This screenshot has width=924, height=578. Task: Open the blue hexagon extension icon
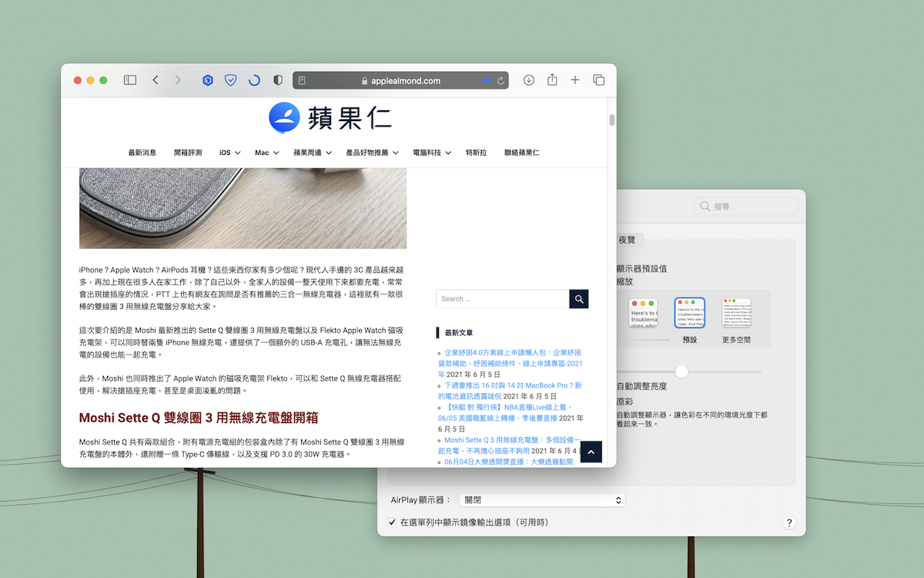click(x=207, y=80)
